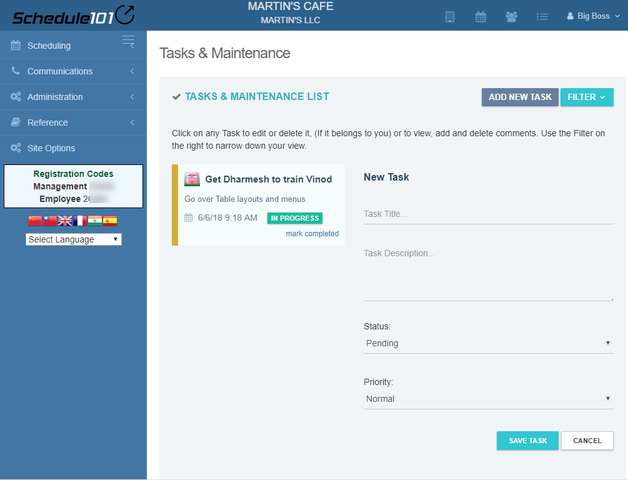Click the avatar icon on Dharmesh task

point(192,179)
